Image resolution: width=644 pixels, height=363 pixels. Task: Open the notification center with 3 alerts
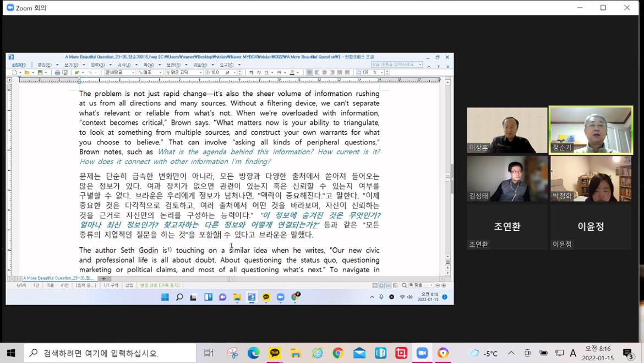(628, 353)
